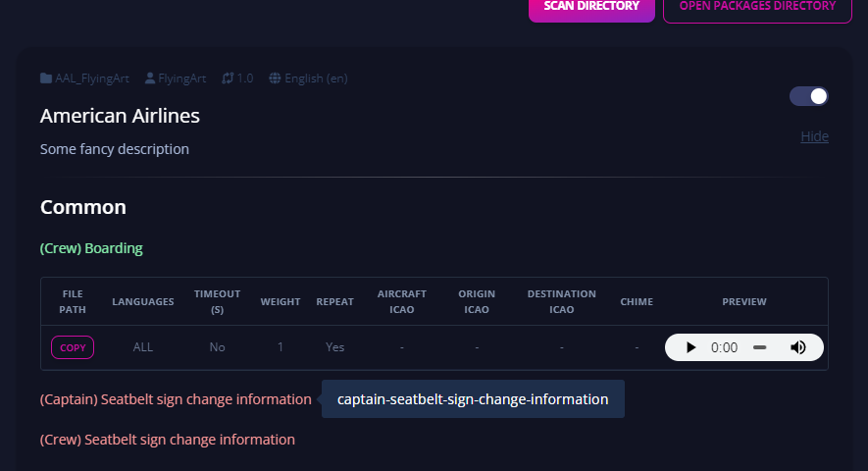This screenshot has width=868, height=471.
Task: Click the ALL languages cell
Action: pyautogui.click(x=143, y=347)
